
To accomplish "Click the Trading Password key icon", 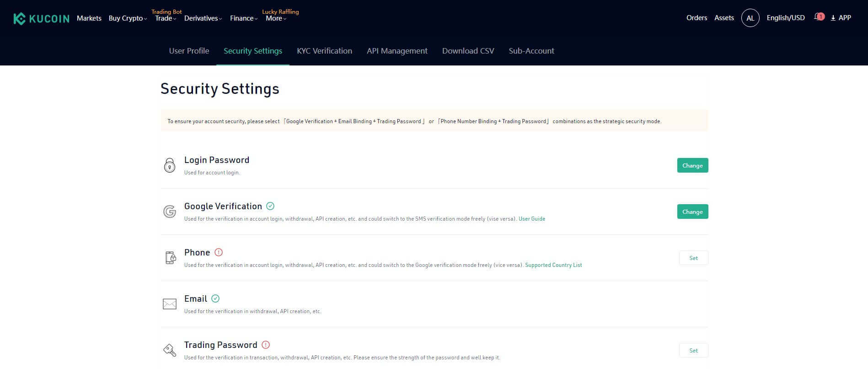I will click(169, 350).
